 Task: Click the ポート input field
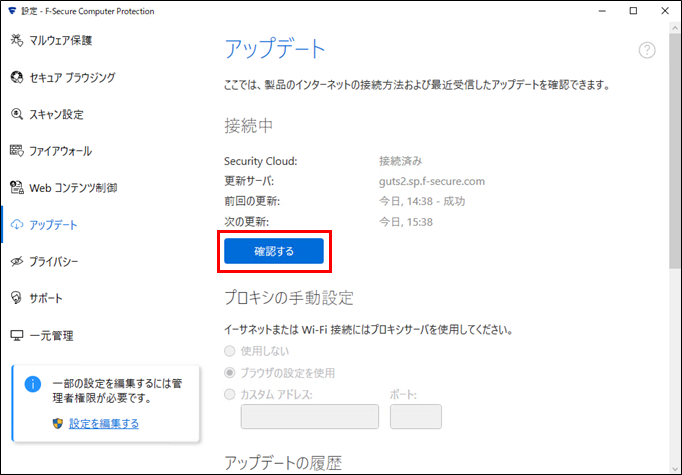416,416
